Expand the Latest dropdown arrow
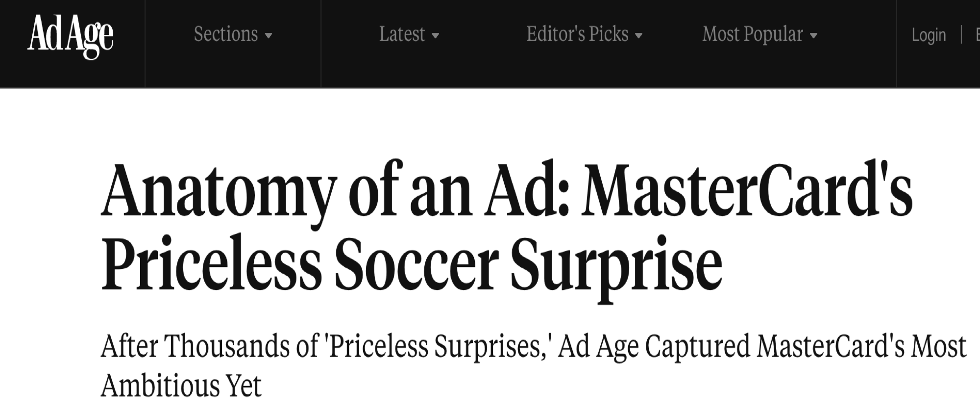Image resolution: width=980 pixels, height=415 pixels. pos(436,36)
